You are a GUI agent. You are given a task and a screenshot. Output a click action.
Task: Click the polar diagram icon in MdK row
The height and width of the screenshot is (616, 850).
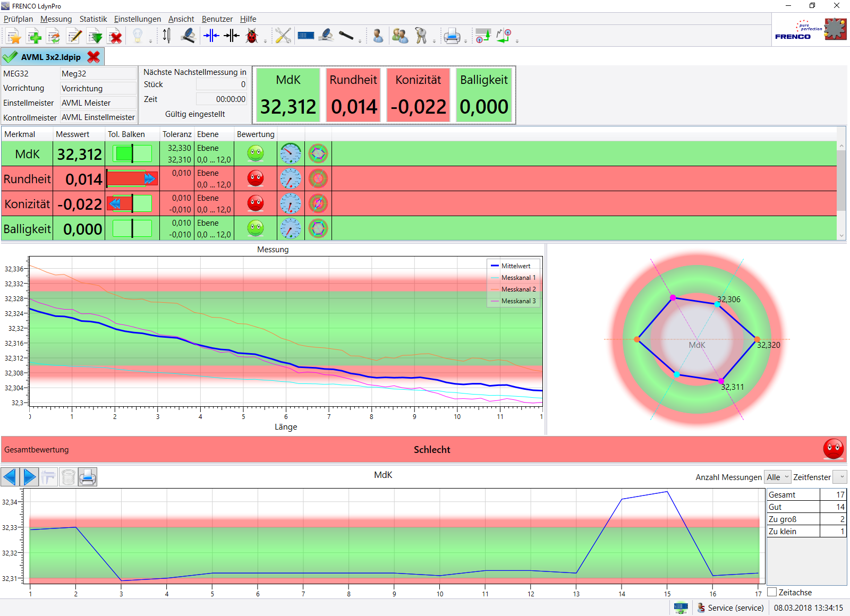click(318, 153)
